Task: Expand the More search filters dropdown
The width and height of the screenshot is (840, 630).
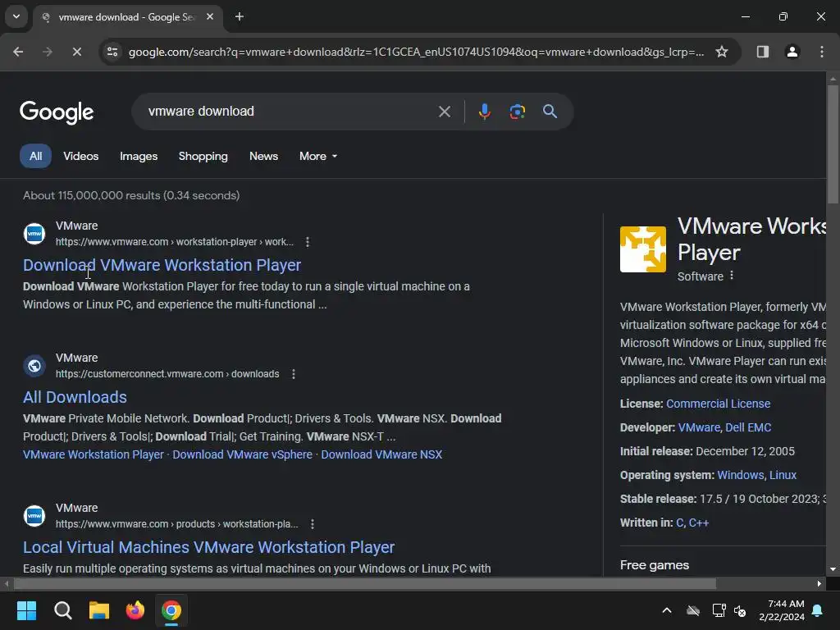Action: [x=318, y=156]
